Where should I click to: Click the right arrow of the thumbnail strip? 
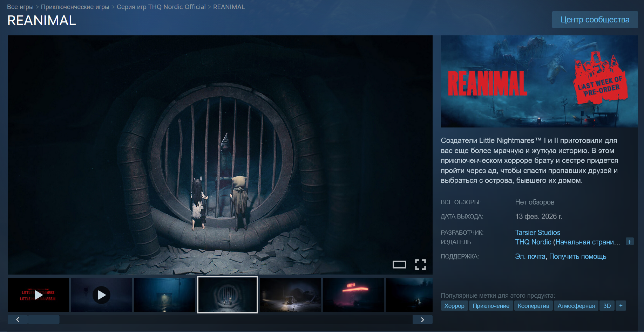(x=422, y=319)
